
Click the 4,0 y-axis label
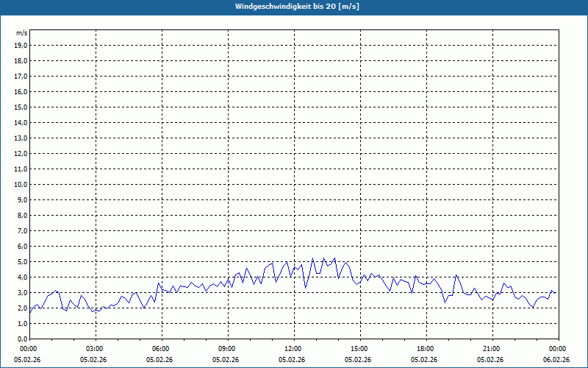(x=23, y=277)
